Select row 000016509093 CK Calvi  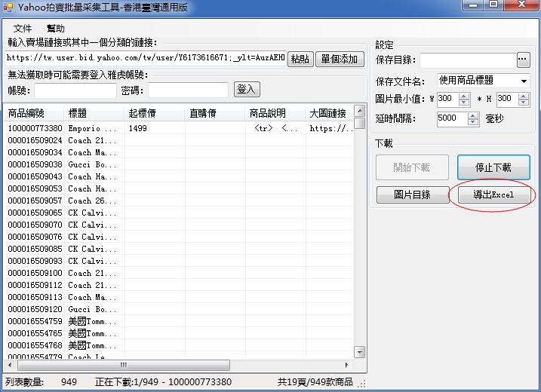[178, 261]
